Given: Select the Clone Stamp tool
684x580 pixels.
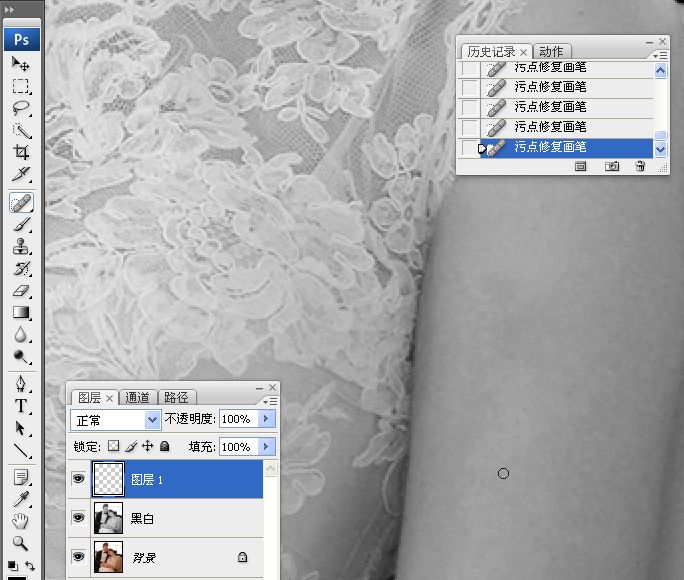Looking at the screenshot, I should [21, 246].
